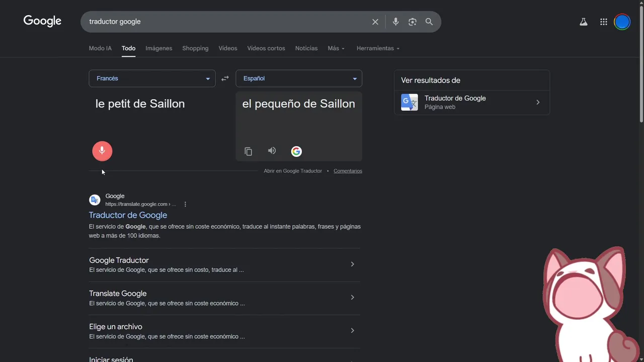The width and height of the screenshot is (644, 362).
Task: Switch to the Imágenes tab
Action: click(x=158, y=48)
